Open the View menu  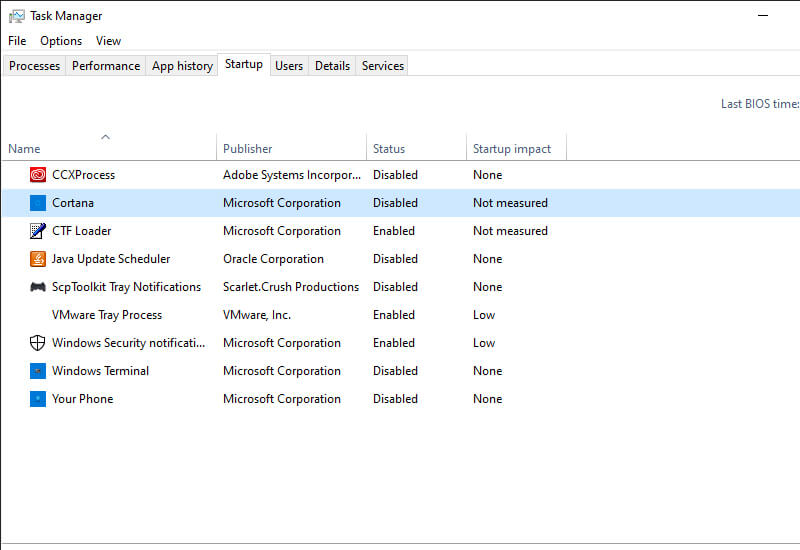pyautogui.click(x=109, y=41)
